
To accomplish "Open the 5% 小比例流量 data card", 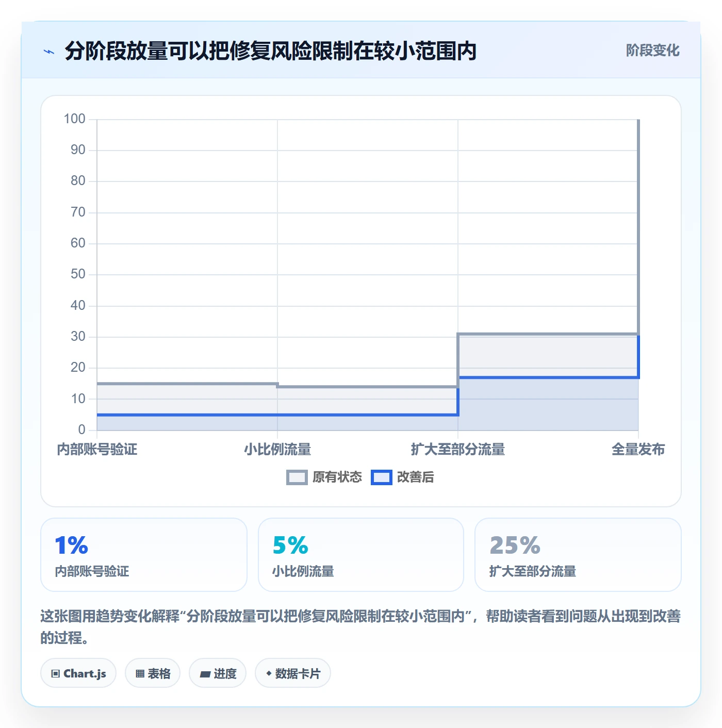I will [361, 555].
